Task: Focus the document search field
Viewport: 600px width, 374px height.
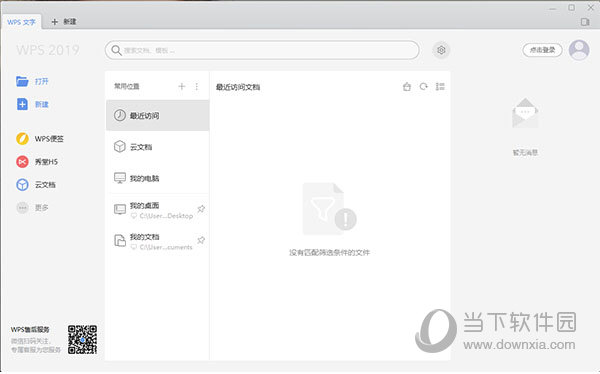Action: pos(262,50)
